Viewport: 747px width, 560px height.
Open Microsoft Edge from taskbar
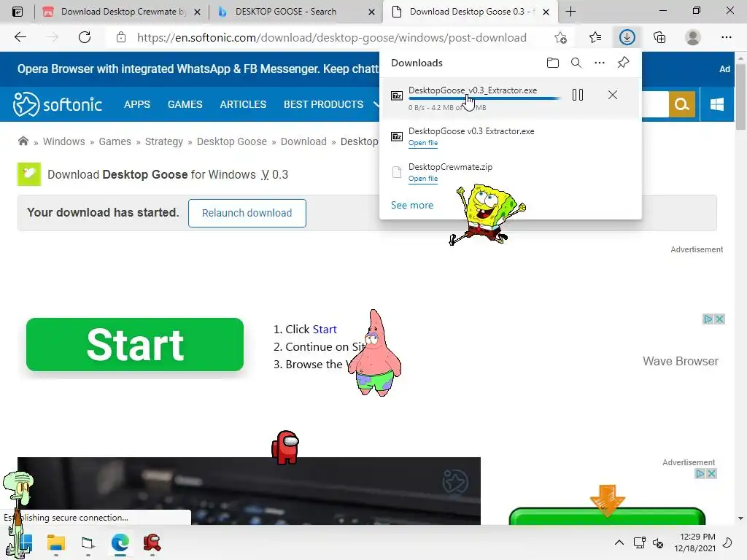tap(120, 542)
